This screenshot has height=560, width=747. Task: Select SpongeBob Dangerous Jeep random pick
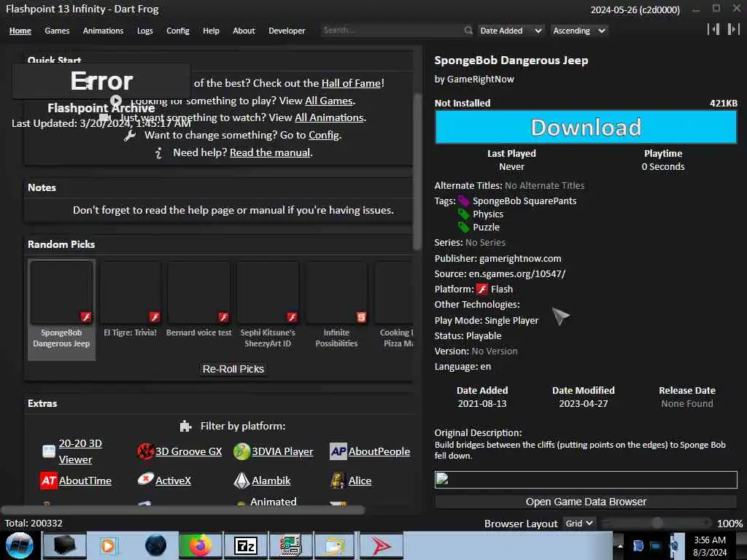pos(61,309)
